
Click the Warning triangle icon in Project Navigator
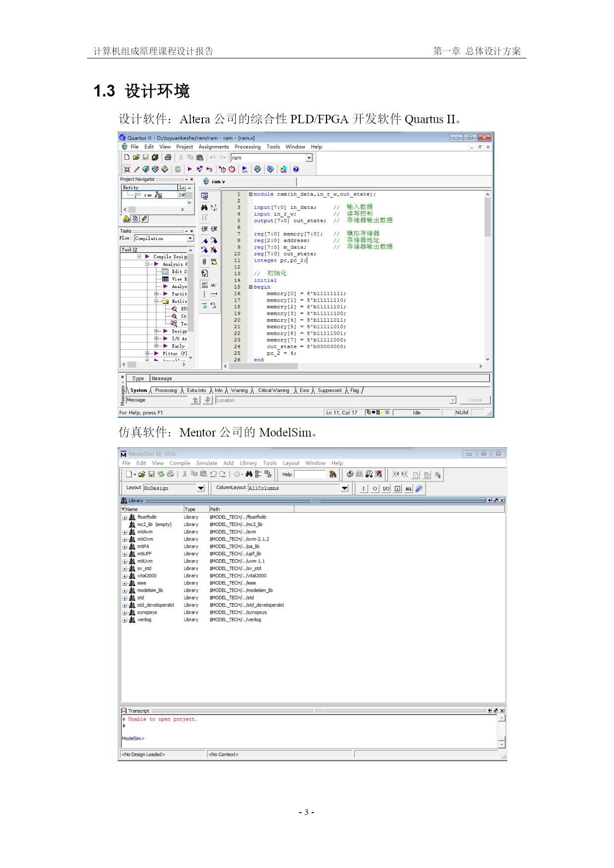(127, 219)
